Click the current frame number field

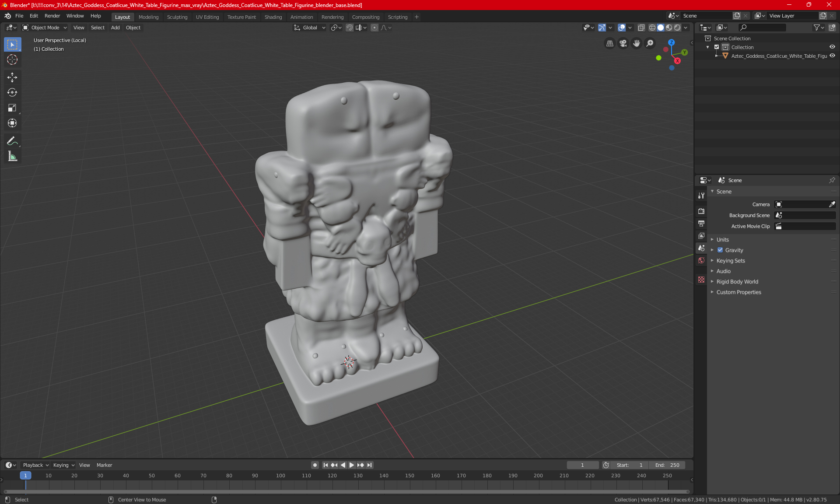pyautogui.click(x=582, y=465)
